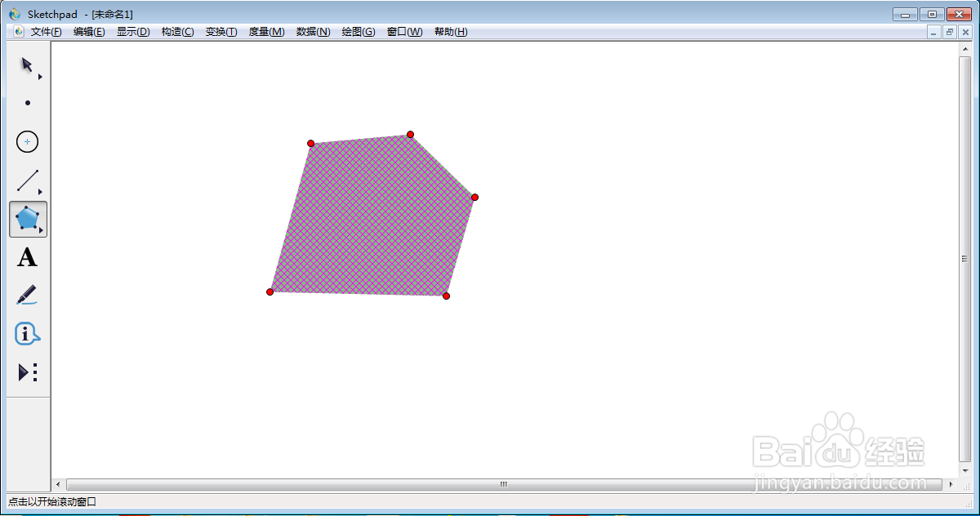This screenshot has width=980, height=516.
Task: Select the Text tool labeled A
Action: (x=28, y=258)
